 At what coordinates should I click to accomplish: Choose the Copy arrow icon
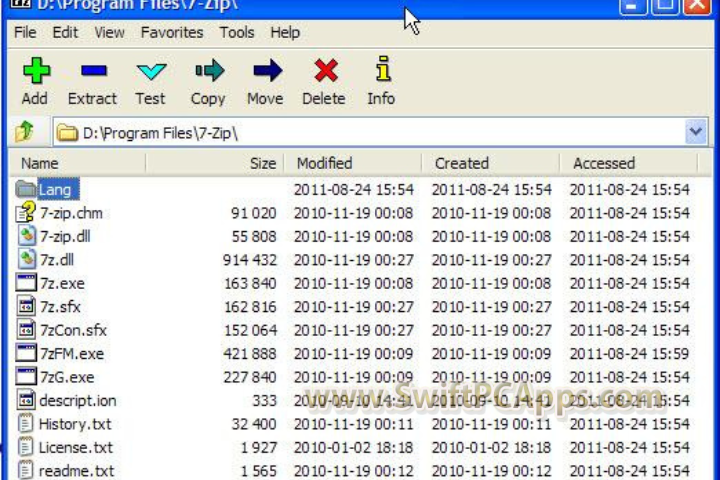[210, 71]
